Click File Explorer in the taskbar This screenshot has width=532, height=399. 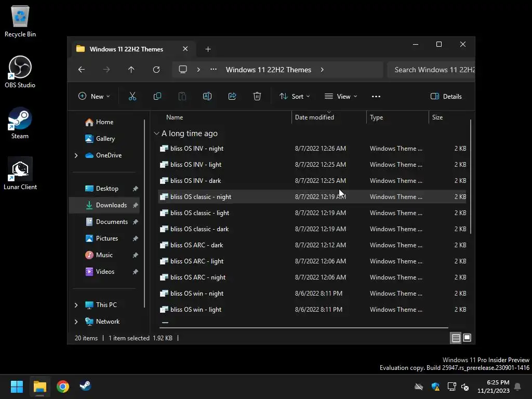tap(39, 387)
